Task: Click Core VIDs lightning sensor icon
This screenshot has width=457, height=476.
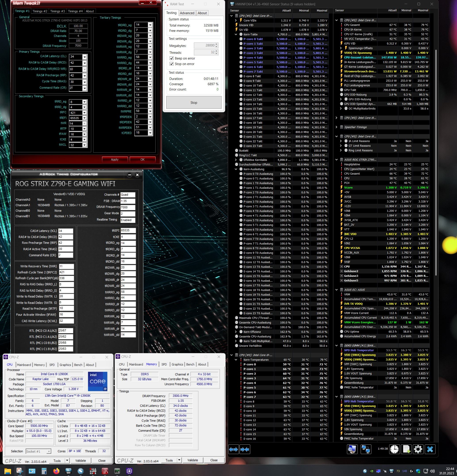Action: pos(241,20)
